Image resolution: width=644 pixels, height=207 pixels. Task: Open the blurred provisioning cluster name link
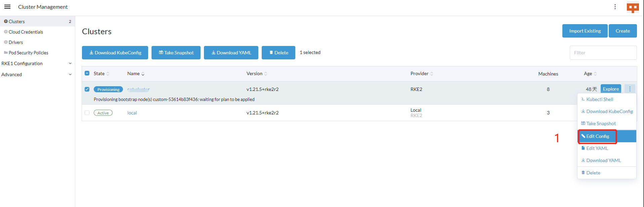[138, 89]
